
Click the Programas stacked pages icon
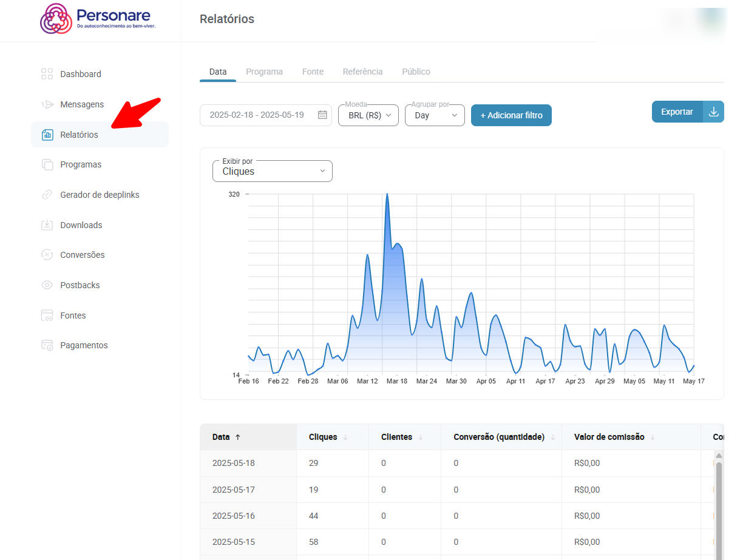47,164
